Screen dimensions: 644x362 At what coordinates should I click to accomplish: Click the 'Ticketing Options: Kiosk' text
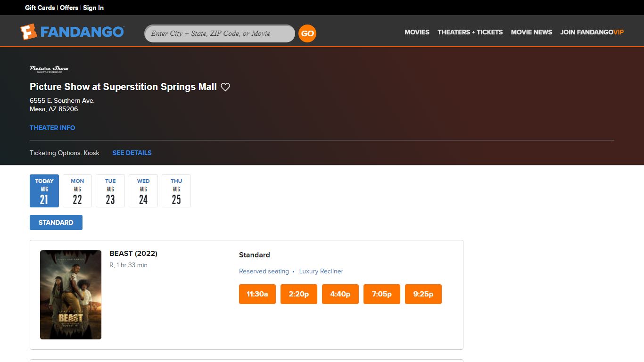(65, 153)
